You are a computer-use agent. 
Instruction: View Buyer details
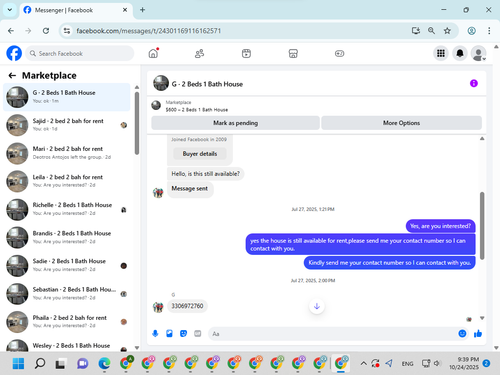click(200, 154)
